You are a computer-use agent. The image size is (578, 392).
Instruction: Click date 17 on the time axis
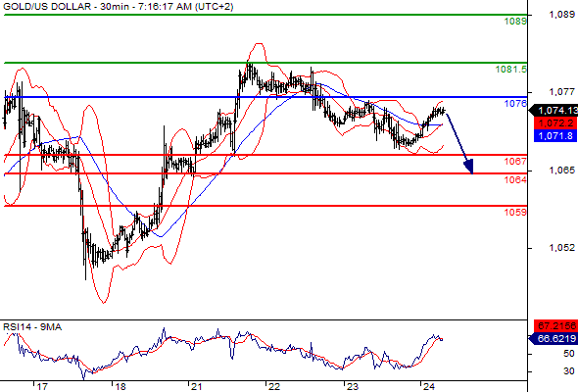coord(42,386)
